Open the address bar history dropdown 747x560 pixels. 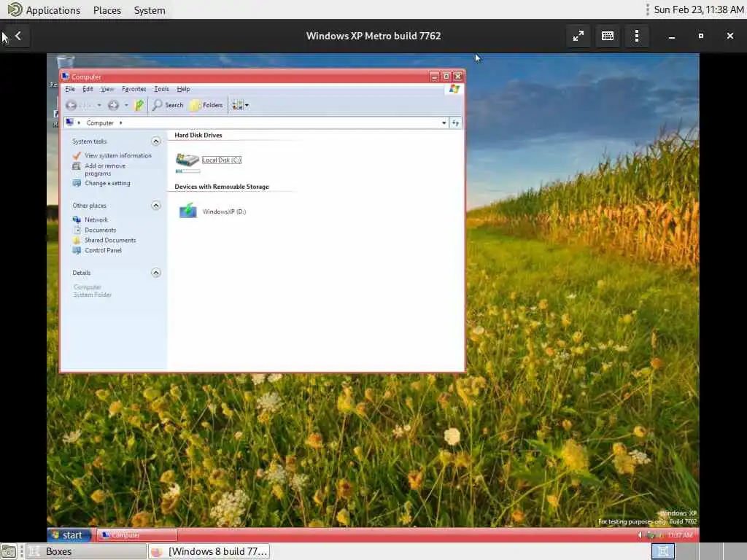pyautogui.click(x=444, y=122)
